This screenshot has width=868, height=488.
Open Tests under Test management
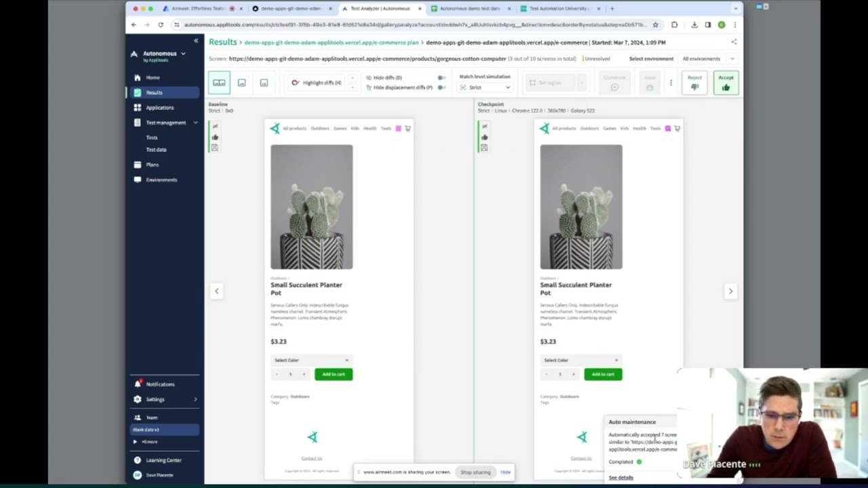(x=152, y=138)
